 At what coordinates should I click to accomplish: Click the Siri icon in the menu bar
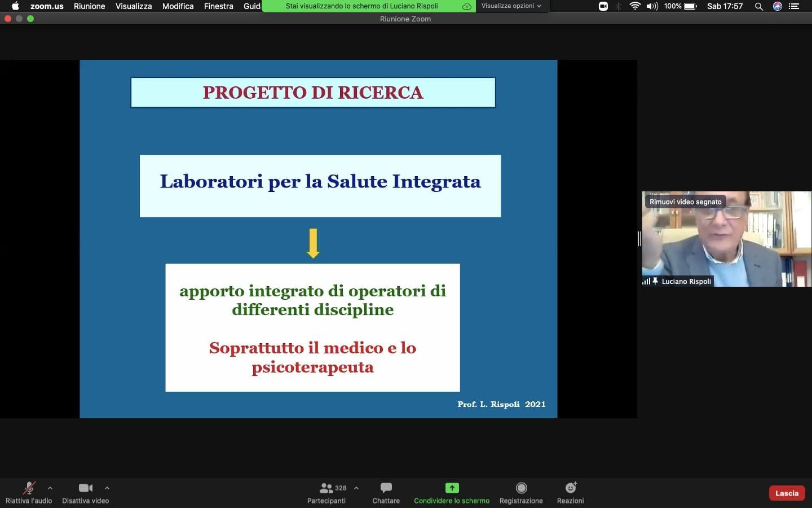778,6
